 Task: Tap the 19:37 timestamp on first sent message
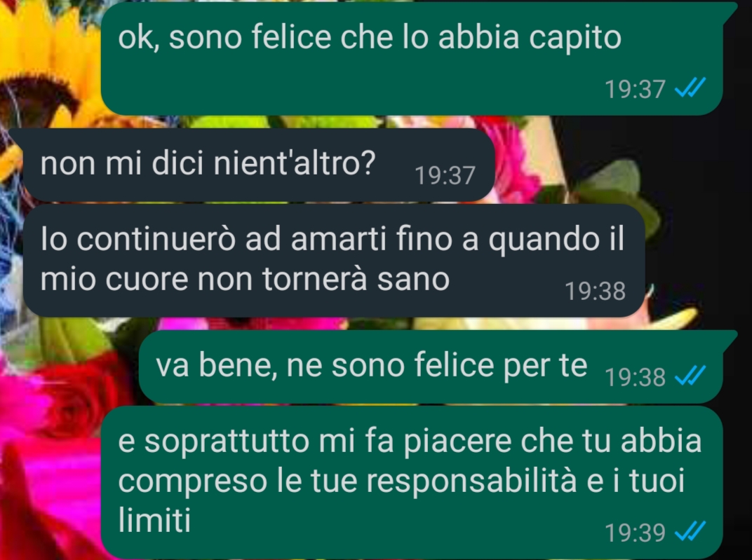click(x=635, y=89)
